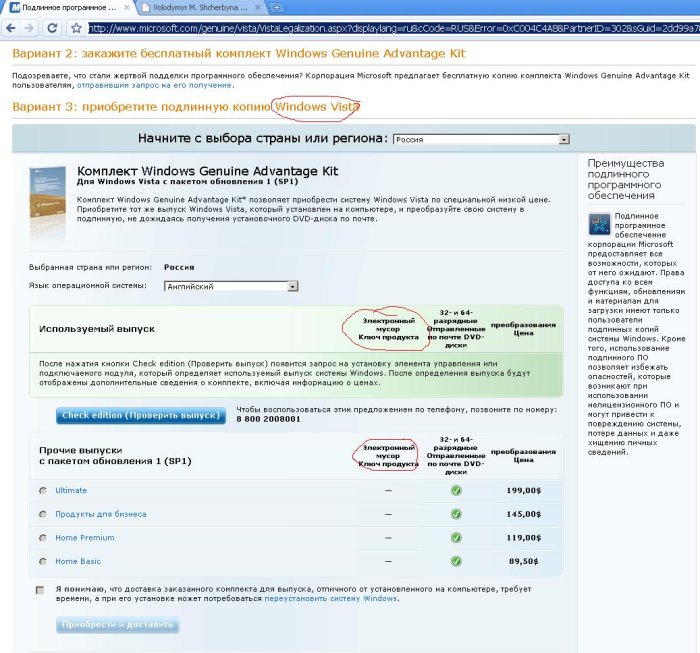The image size is (700, 653).
Task: Open the Home Basic link
Action: (x=78, y=561)
